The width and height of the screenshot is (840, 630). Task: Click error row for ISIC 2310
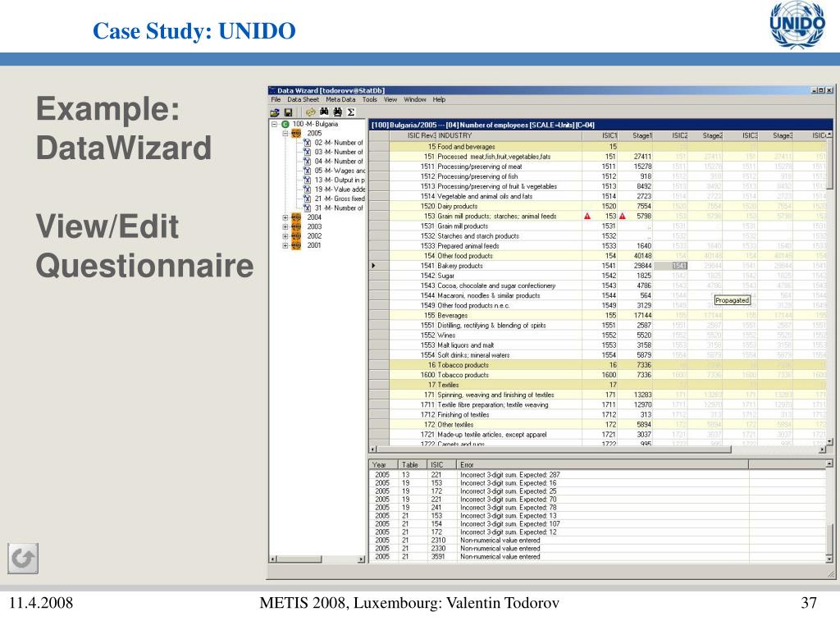598,541
